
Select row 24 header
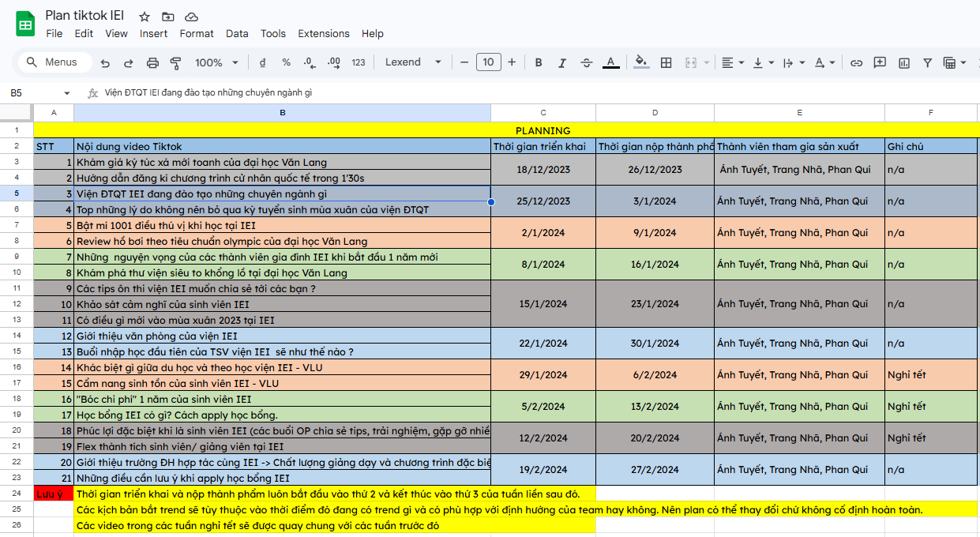tap(17, 494)
